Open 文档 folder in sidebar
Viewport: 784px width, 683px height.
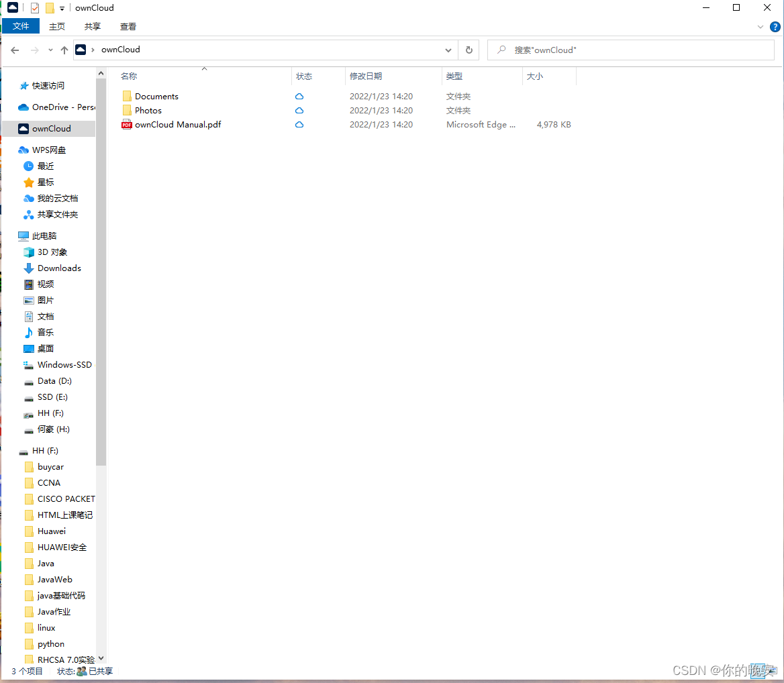(45, 316)
